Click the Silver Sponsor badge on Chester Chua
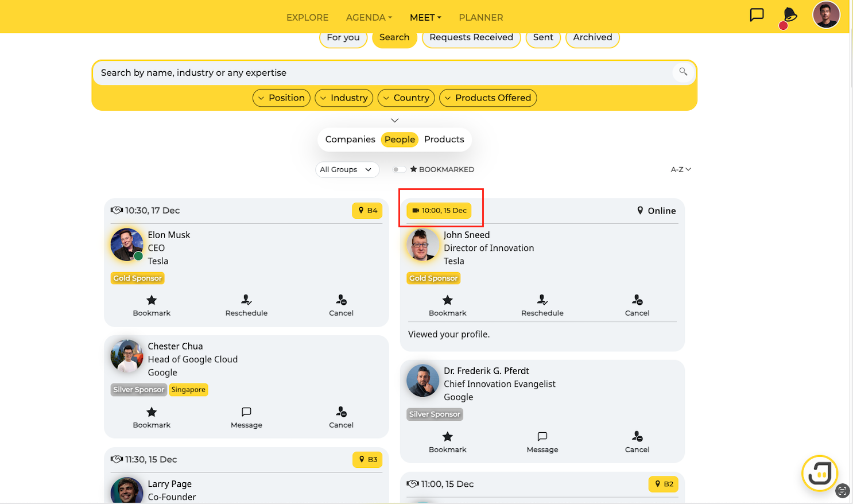 click(139, 390)
